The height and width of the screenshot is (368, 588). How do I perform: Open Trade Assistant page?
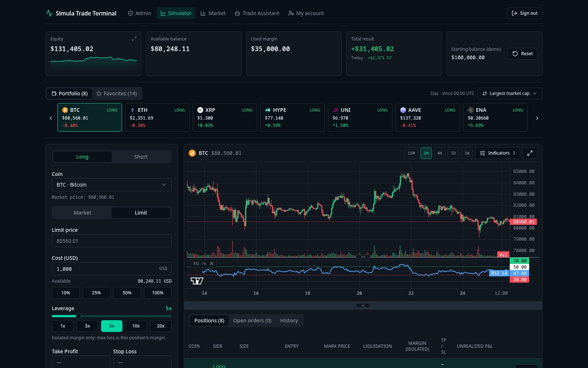pos(257,13)
